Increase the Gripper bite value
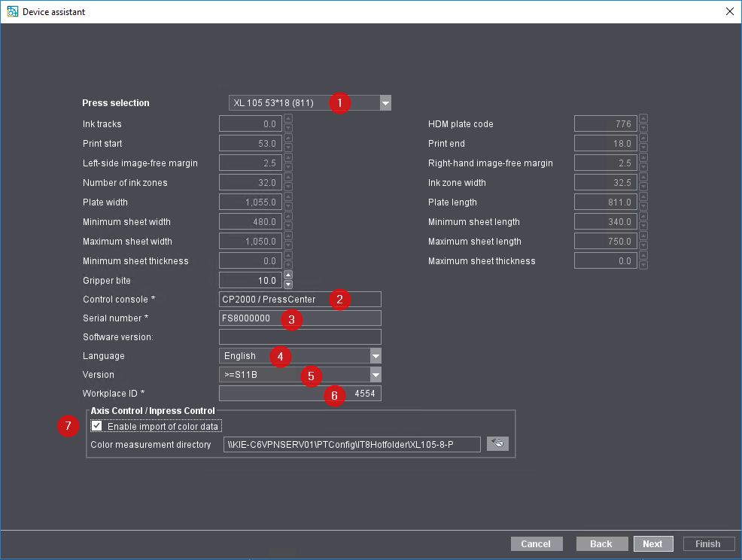Viewport: 742px width, 560px height. pyautogui.click(x=287, y=276)
